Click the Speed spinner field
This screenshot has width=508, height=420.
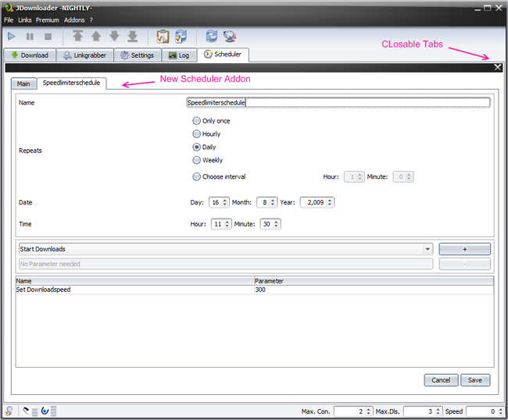coord(485,411)
